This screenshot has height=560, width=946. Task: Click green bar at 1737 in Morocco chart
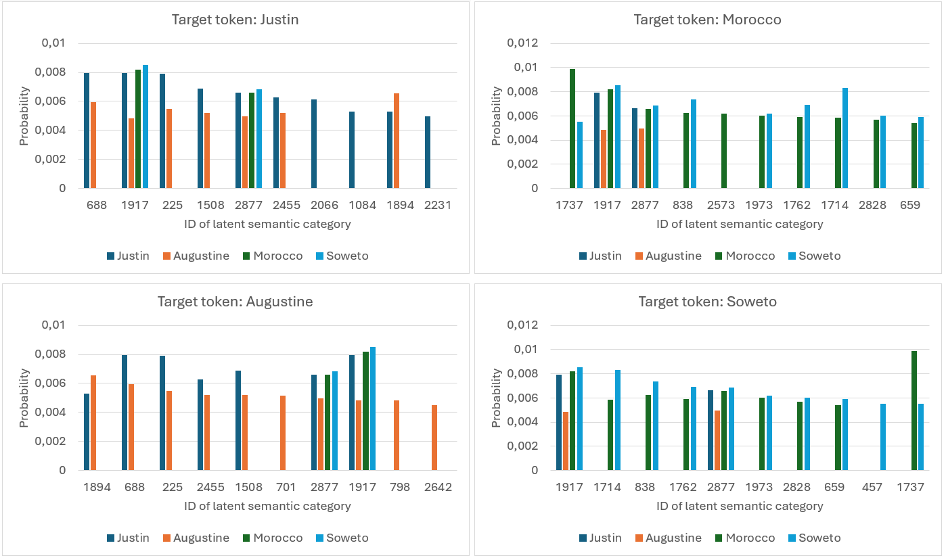572,129
